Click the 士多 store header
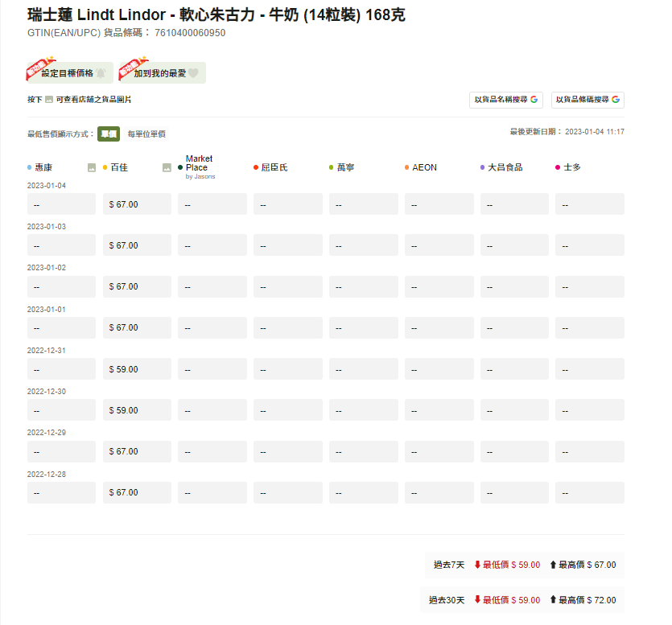The image size is (672, 625). pyautogui.click(x=572, y=167)
